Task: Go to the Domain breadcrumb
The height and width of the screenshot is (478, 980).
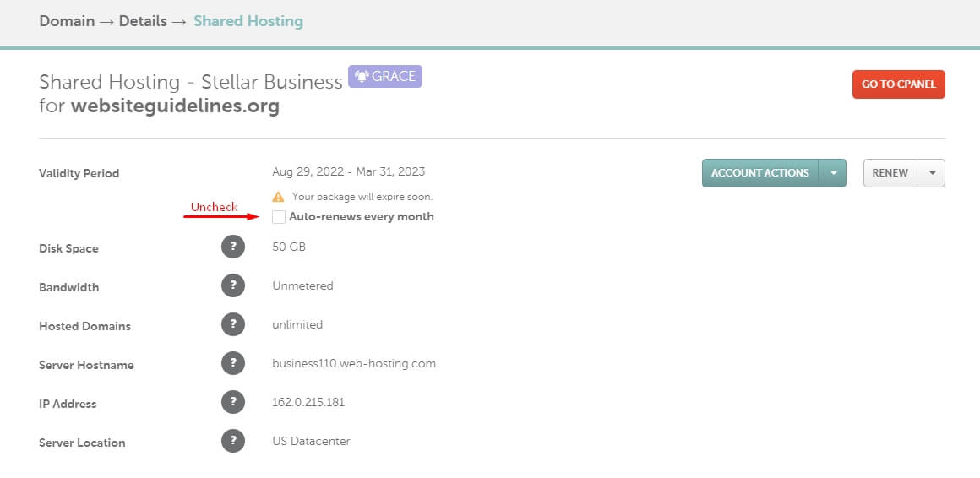Action: [x=67, y=21]
